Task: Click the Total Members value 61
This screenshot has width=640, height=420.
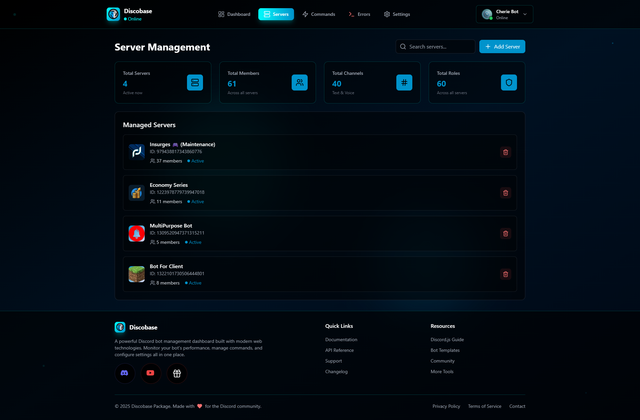Action: click(232, 84)
